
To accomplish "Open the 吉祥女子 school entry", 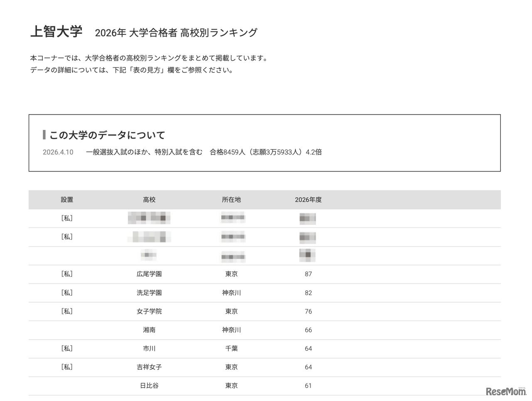I will pos(150,367).
